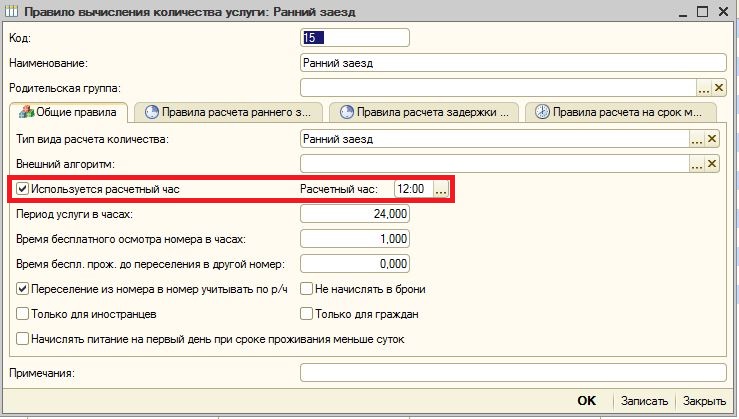Click the Внешний алгоритм input field
This screenshot has width=739, height=419.
(495, 164)
